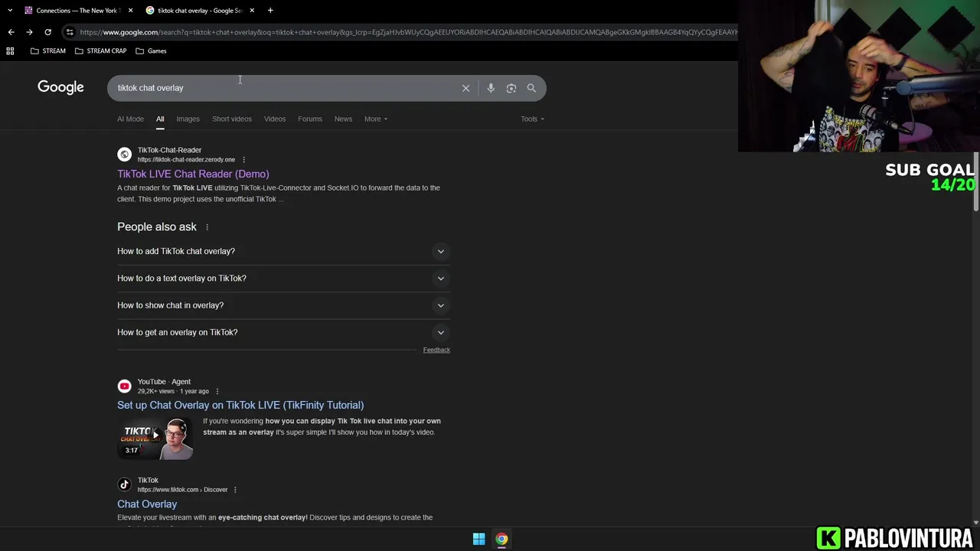Go back with the browser back arrow
This screenshot has height=551, width=980.
[11, 32]
